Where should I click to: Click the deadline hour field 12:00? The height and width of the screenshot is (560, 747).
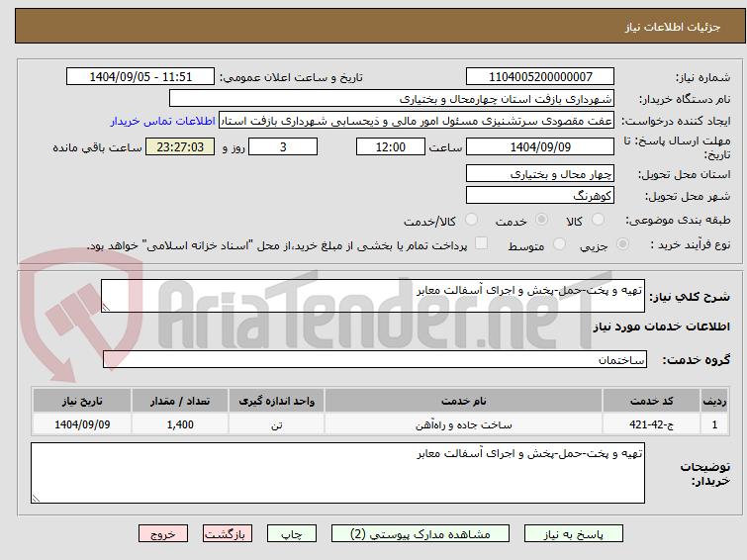coord(391,146)
